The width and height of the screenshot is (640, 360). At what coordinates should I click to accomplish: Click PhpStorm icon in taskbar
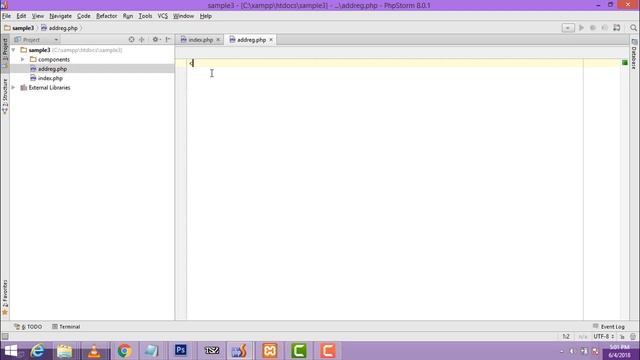[x=239, y=351]
